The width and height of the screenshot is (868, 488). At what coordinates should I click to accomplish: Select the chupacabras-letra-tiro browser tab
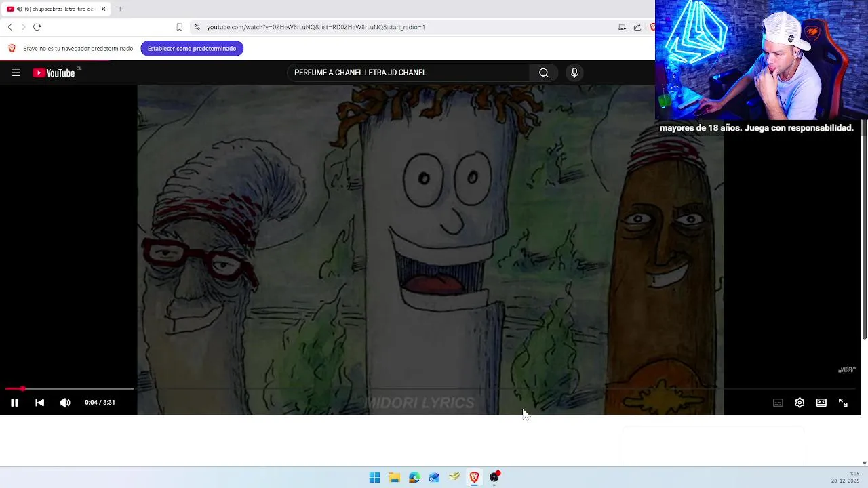tap(56, 9)
